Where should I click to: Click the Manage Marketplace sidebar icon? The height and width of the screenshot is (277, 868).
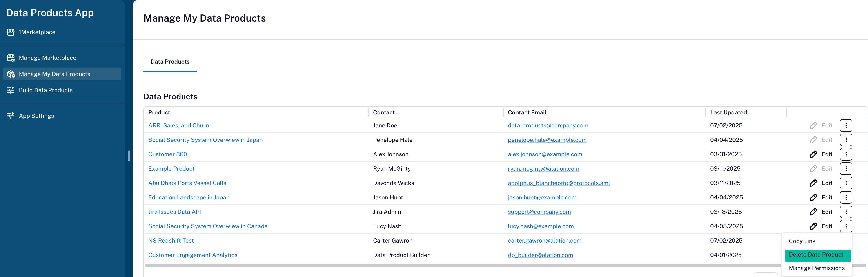point(11,58)
